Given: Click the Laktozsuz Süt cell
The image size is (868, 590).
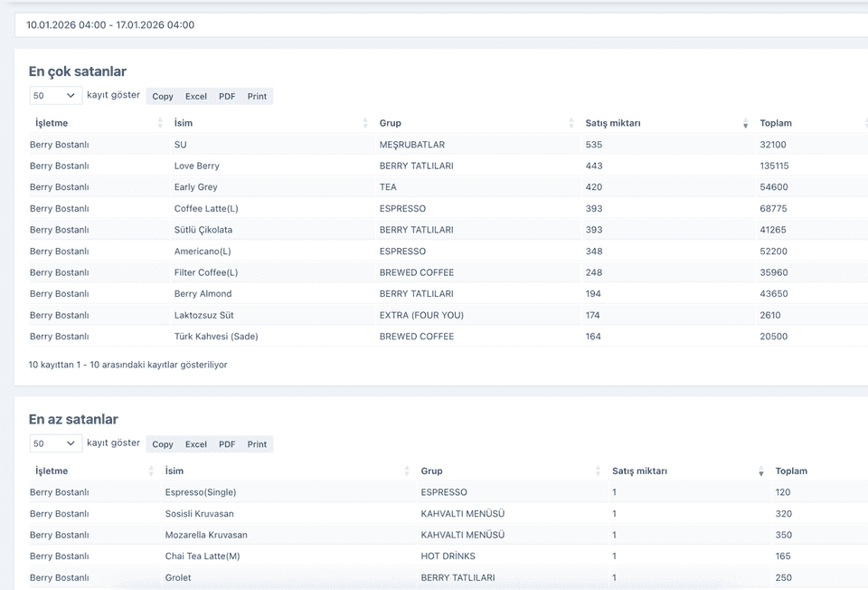Looking at the screenshot, I should 203,315.
